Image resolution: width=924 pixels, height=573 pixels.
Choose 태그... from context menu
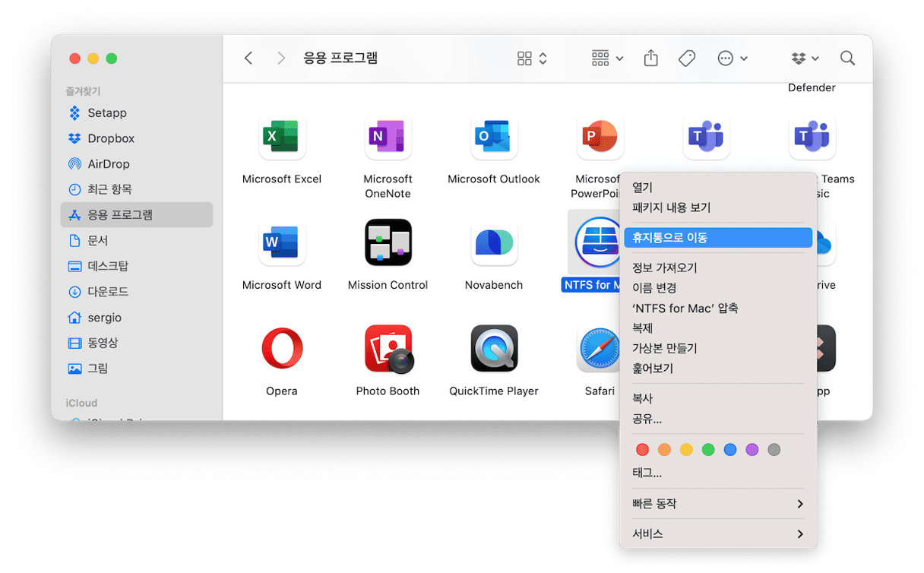tap(718, 473)
